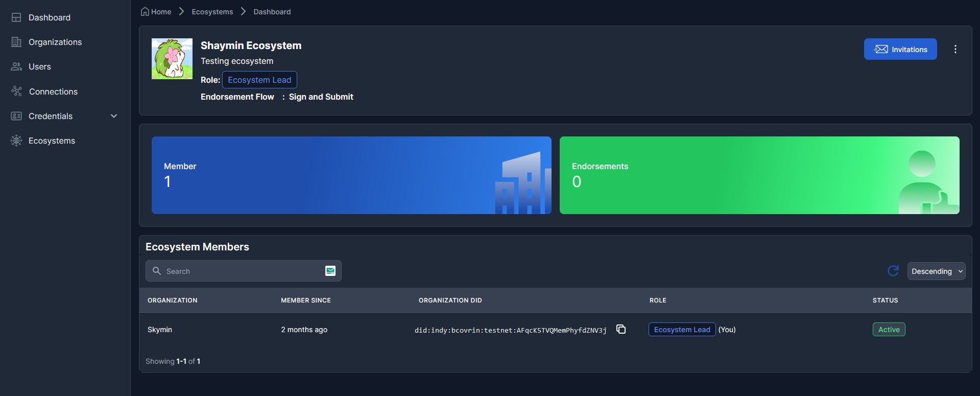Click the search magnifier icon
This screenshot has height=396, width=980.
[x=157, y=271]
